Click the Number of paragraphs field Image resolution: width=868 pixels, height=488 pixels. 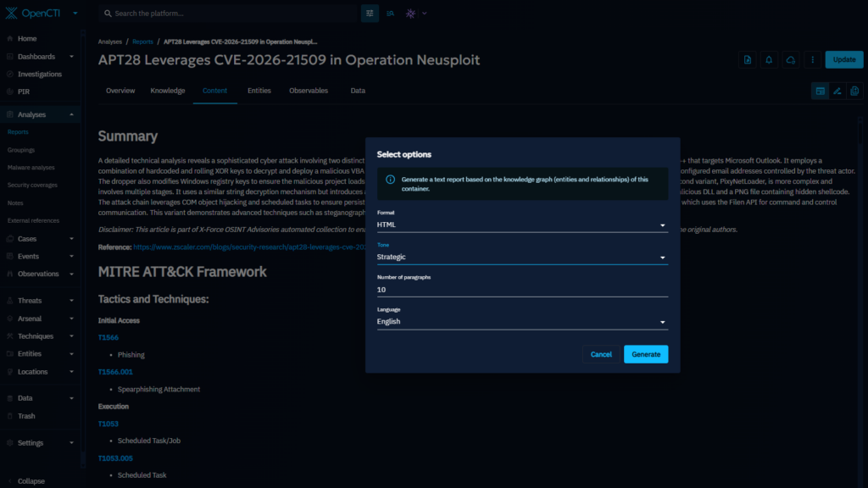pyautogui.click(x=522, y=290)
